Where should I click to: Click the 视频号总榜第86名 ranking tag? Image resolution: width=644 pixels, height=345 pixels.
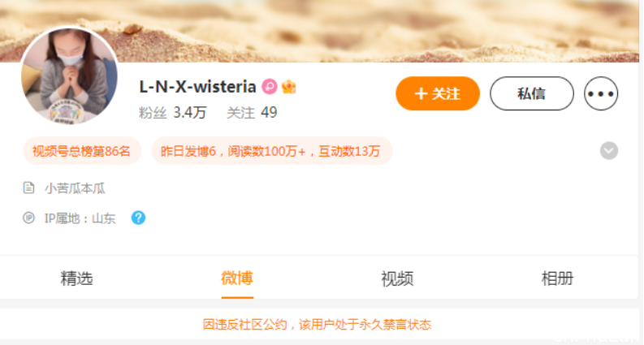(x=82, y=151)
